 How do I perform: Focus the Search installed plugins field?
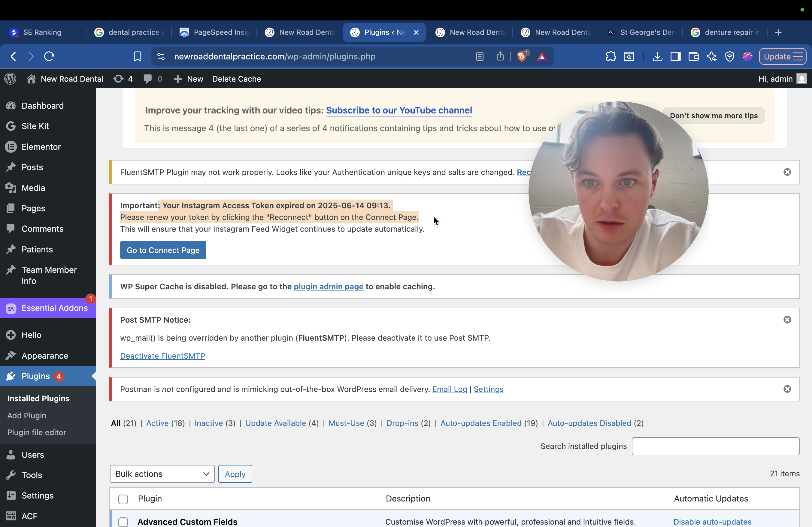click(715, 446)
